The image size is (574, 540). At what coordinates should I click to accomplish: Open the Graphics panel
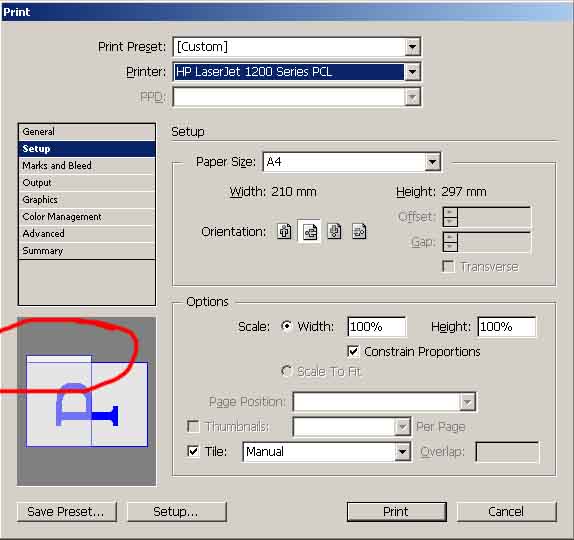pyautogui.click(x=87, y=200)
